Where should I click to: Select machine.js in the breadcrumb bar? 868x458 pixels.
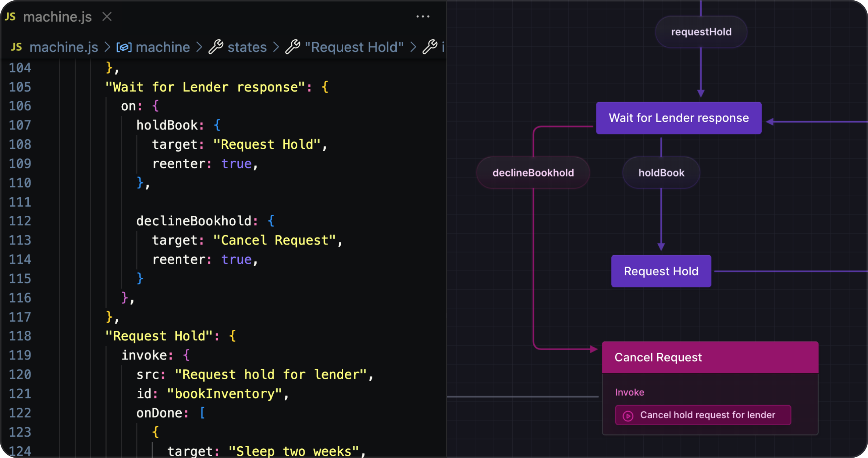click(x=63, y=47)
